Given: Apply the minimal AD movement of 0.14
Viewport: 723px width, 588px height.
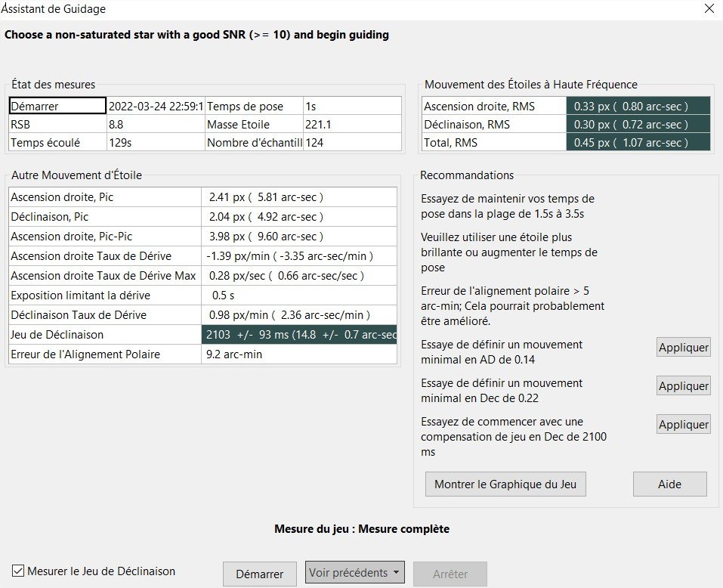Looking at the screenshot, I should pyautogui.click(x=683, y=348).
